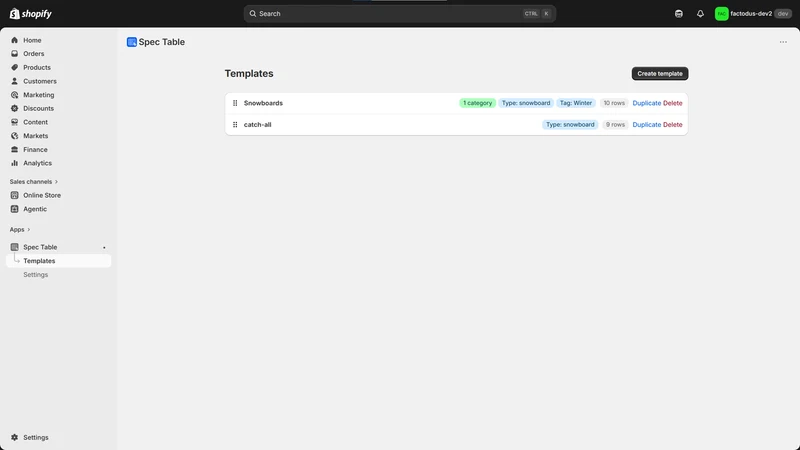Image resolution: width=800 pixels, height=450 pixels.
Task: Open the Marketing target icon
Action: coord(14,95)
